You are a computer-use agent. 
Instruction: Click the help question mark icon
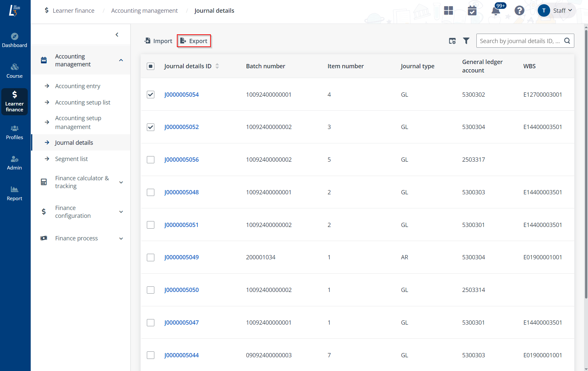(519, 11)
